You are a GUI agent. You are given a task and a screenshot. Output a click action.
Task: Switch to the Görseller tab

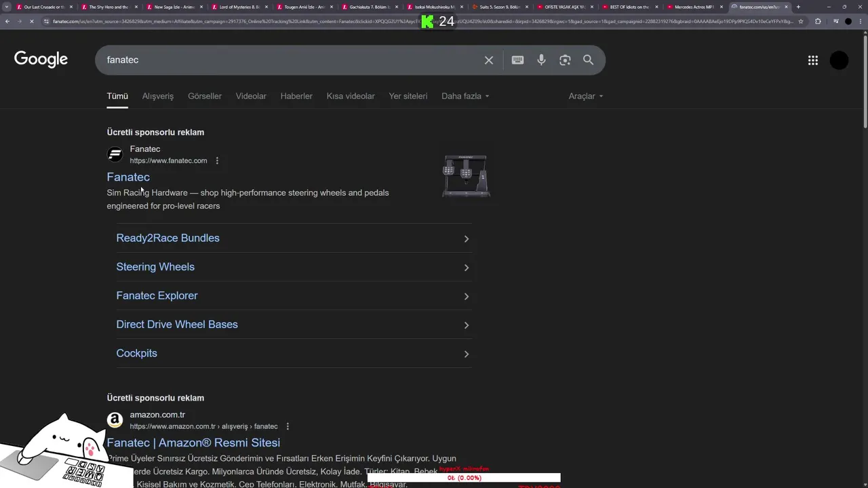[x=205, y=96]
